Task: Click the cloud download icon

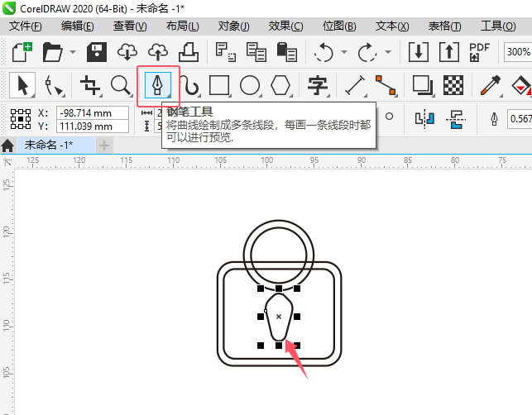Action: point(127,52)
